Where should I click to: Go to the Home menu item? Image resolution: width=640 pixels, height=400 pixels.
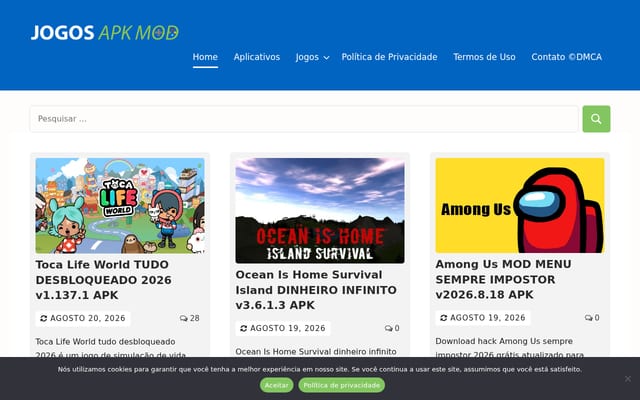(x=205, y=57)
